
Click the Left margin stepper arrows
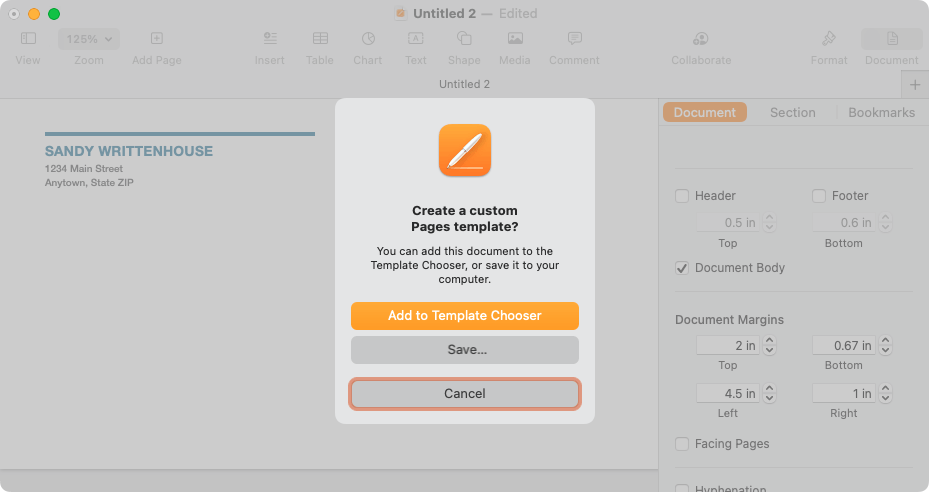770,393
